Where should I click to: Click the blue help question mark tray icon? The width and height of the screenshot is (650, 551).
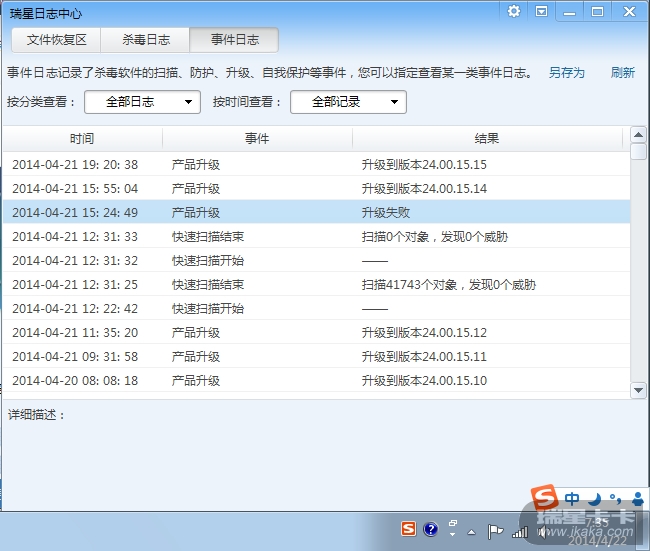pyautogui.click(x=431, y=529)
